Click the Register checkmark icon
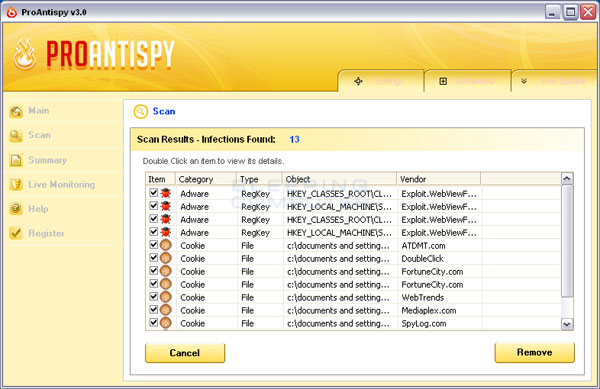 [x=16, y=233]
